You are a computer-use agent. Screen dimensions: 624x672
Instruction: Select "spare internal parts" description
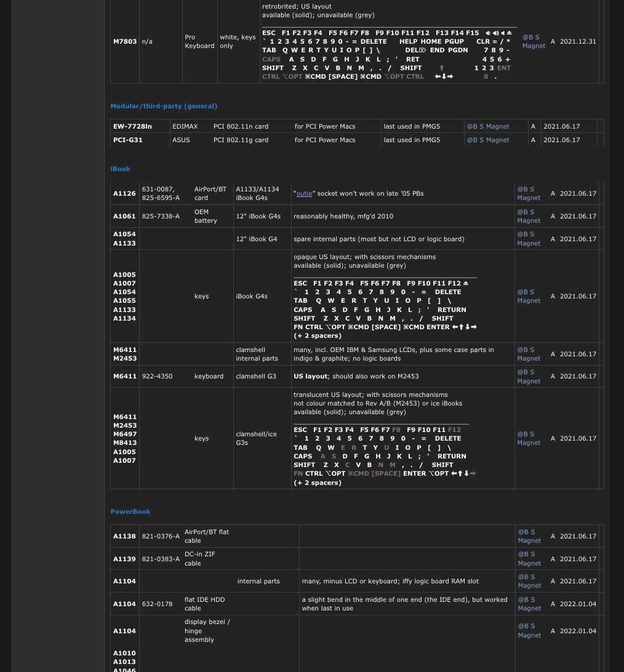[379, 239]
